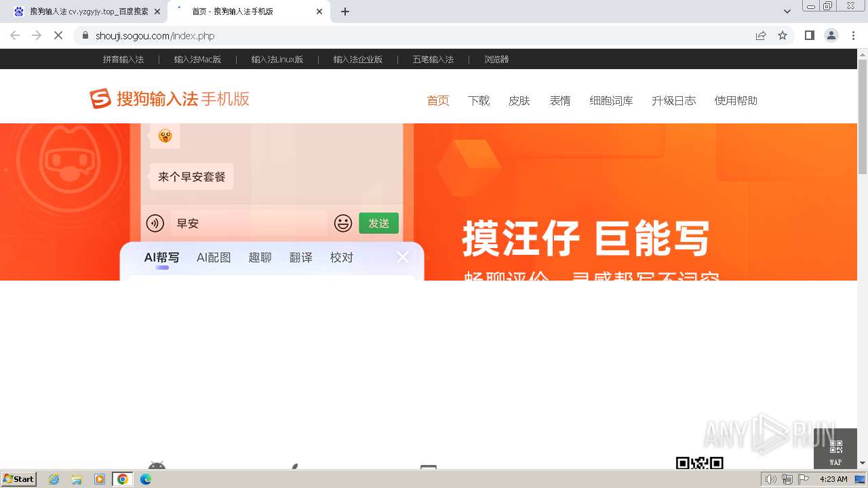The width and height of the screenshot is (868, 488).
Task: Select 使用帮助 in the site navigation
Action: pyautogui.click(x=736, y=100)
